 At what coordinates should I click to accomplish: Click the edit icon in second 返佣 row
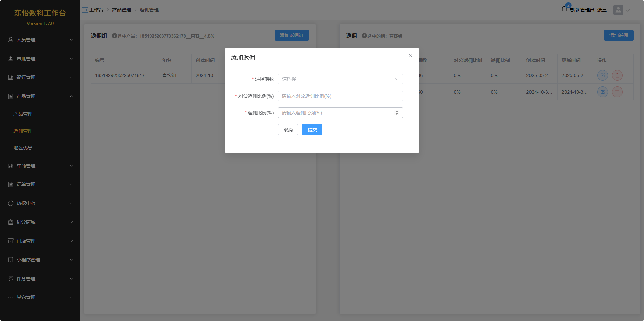(602, 92)
